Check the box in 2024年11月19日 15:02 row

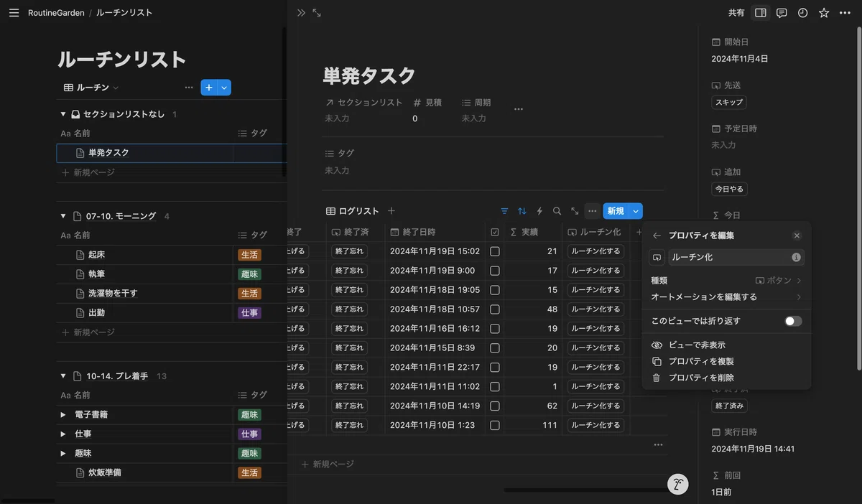pyautogui.click(x=495, y=251)
